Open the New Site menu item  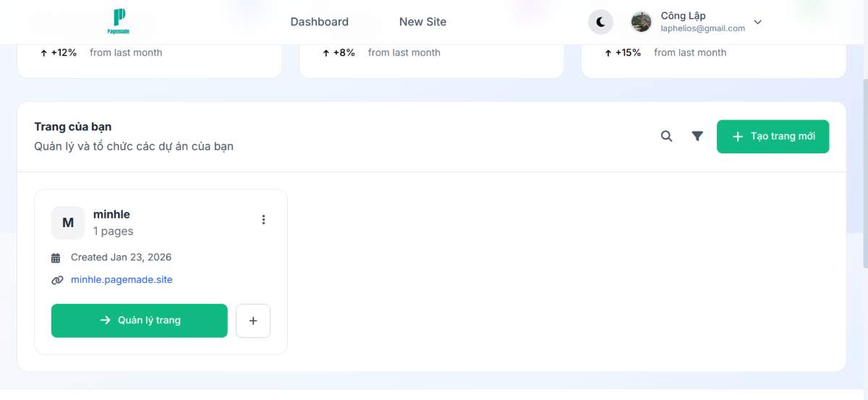pyautogui.click(x=423, y=22)
